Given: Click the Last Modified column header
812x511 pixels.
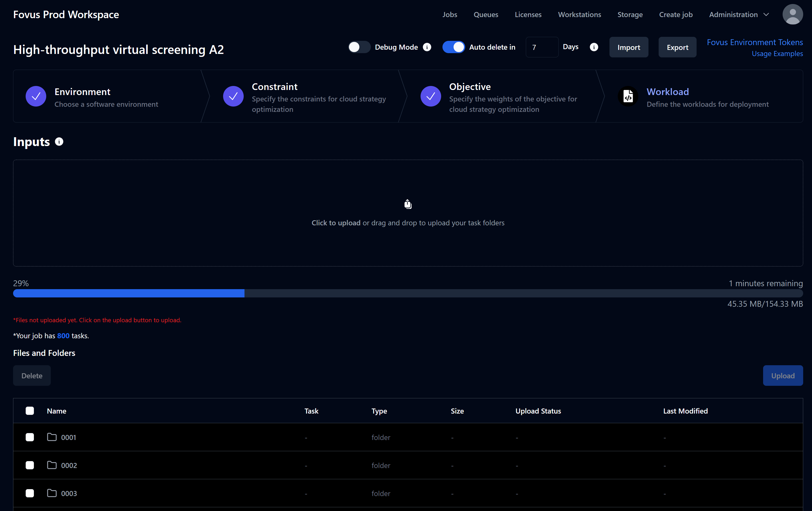Looking at the screenshot, I should [685, 411].
